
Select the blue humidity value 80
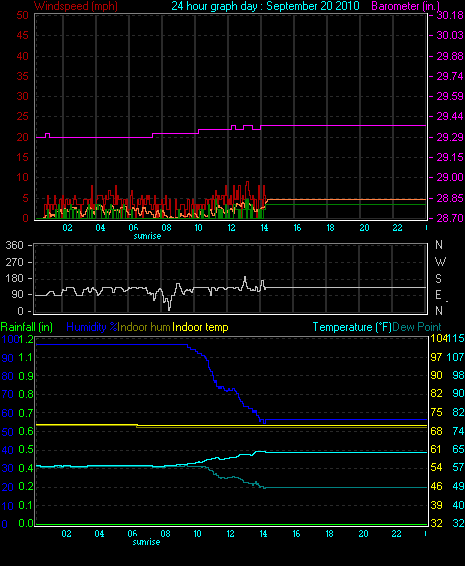point(8,376)
